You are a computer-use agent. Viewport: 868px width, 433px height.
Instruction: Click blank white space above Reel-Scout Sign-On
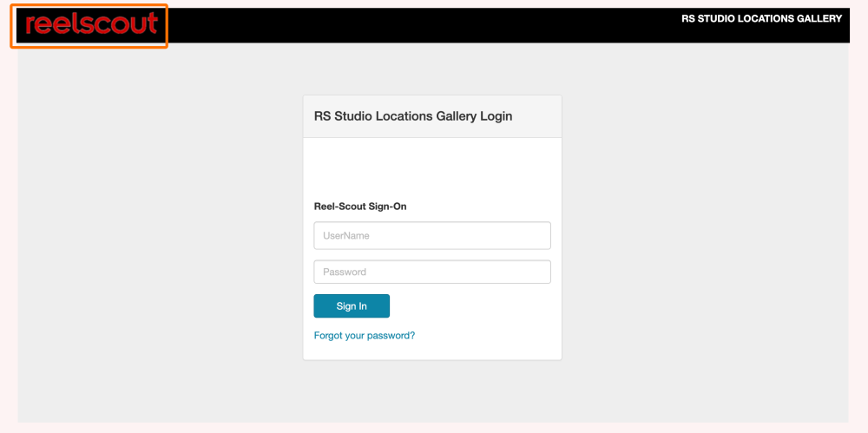pos(432,169)
